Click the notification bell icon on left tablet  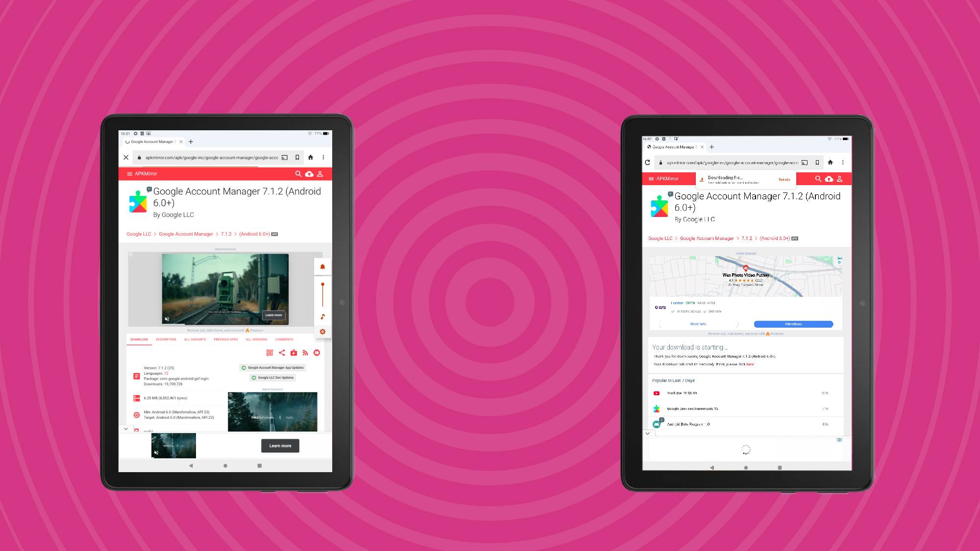323,266
